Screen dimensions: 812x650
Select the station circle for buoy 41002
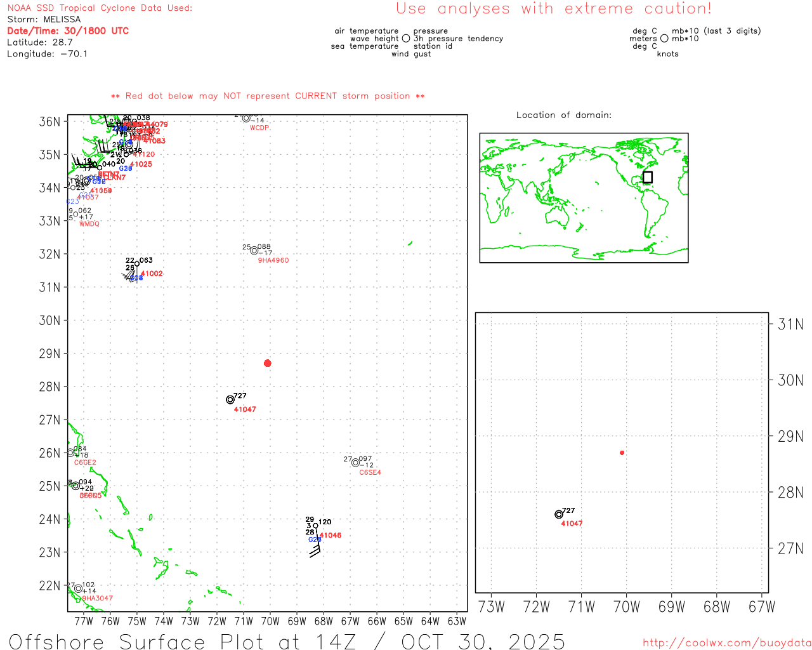click(x=136, y=264)
